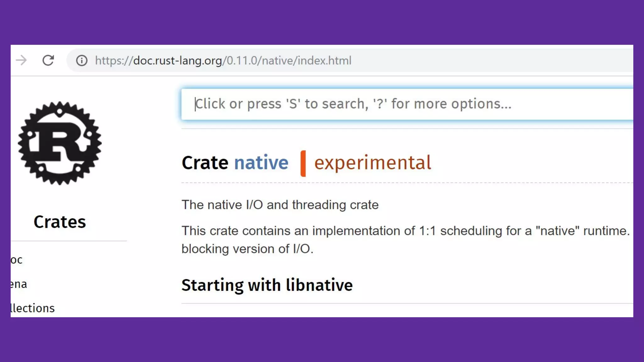The width and height of the screenshot is (644, 362).
Task: Open the arena crate sidebar link
Action: pos(19,284)
